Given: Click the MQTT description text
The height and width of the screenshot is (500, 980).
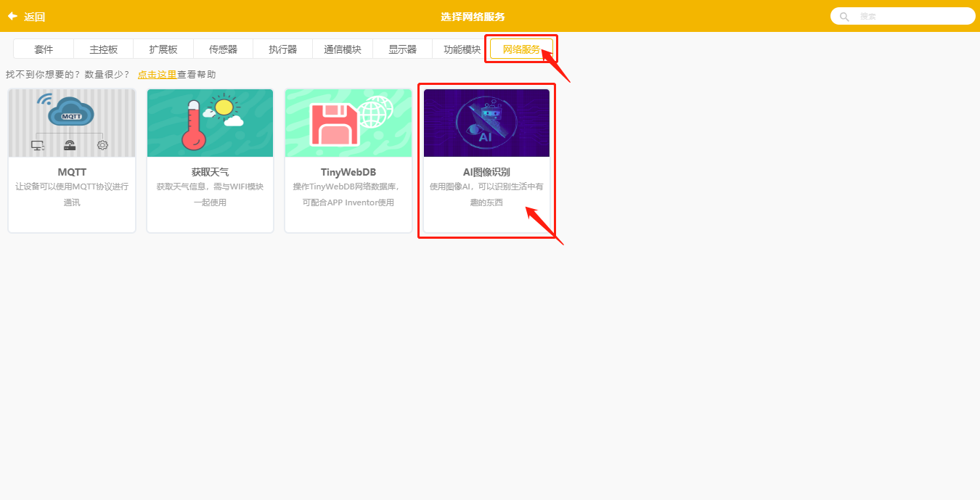Looking at the screenshot, I should (72, 194).
